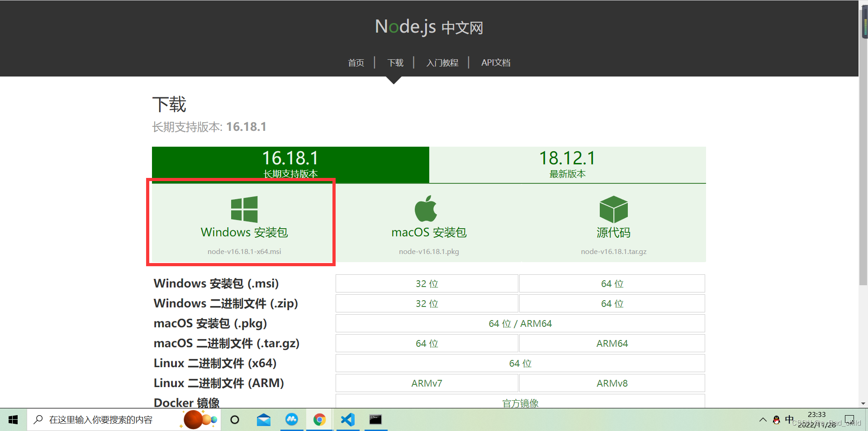Download Windows 安装包 link text
Screen dimensions: 868x431
click(244, 232)
